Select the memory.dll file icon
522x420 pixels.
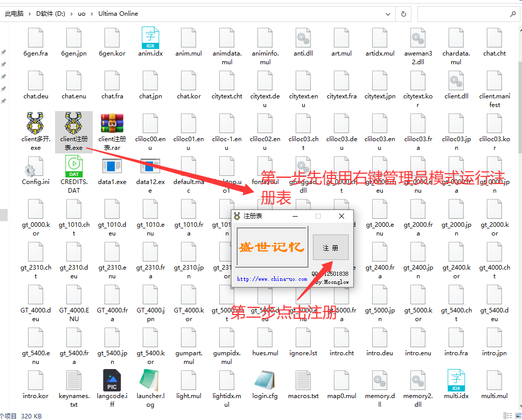pos(379,380)
